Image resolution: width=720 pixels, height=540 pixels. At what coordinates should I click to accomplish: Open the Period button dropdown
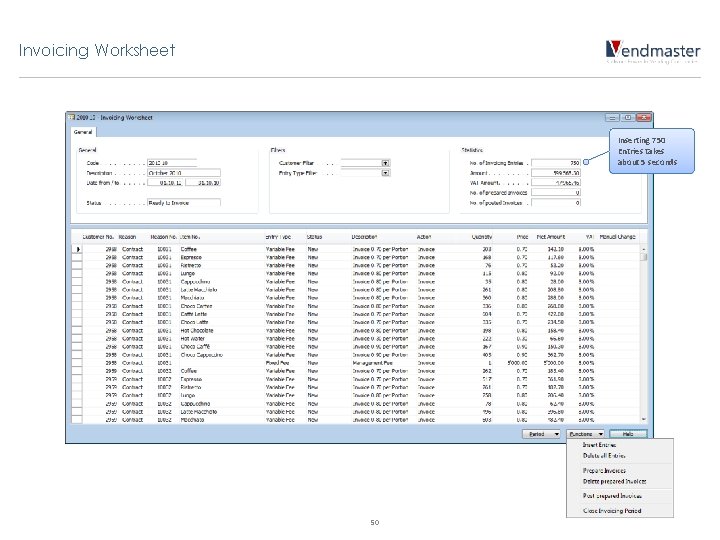click(541, 434)
